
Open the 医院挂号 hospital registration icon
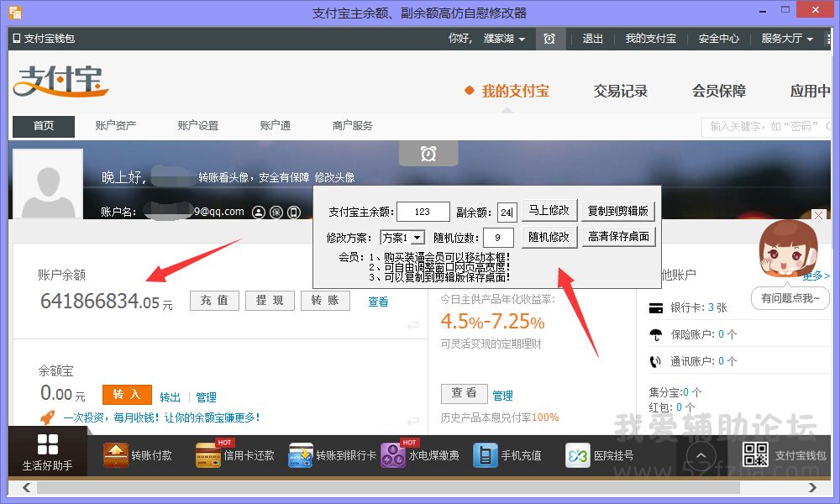[578, 455]
